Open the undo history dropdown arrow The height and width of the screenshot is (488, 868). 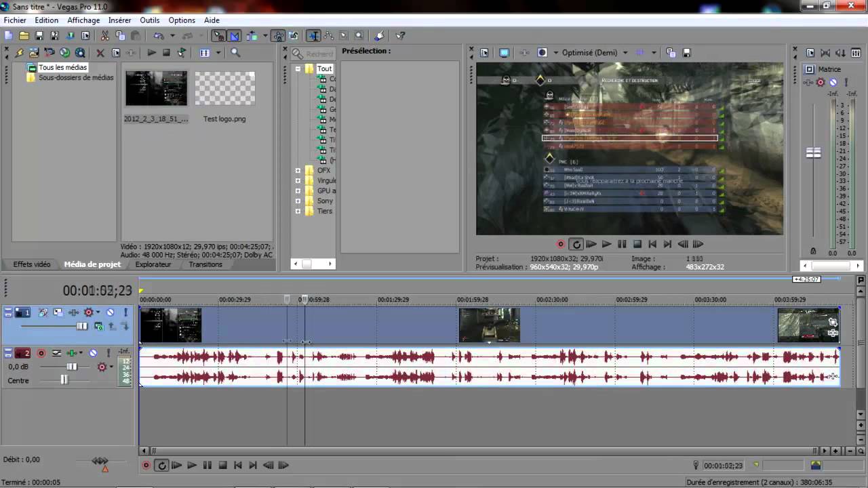coord(172,35)
